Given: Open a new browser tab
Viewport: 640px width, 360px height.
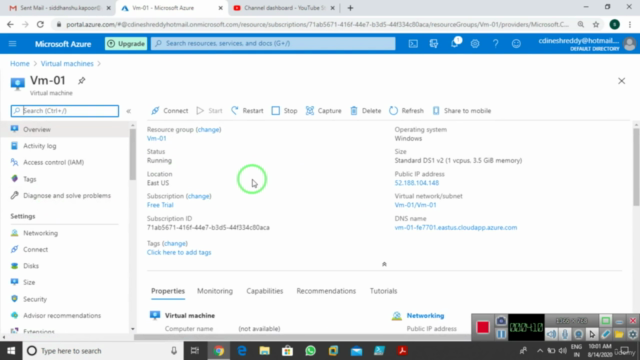Looking at the screenshot, I should tap(350, 8).
